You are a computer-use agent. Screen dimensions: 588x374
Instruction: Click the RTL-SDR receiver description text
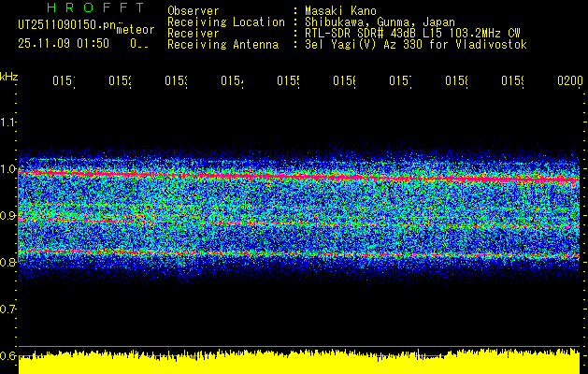click(x=412, y=34)
